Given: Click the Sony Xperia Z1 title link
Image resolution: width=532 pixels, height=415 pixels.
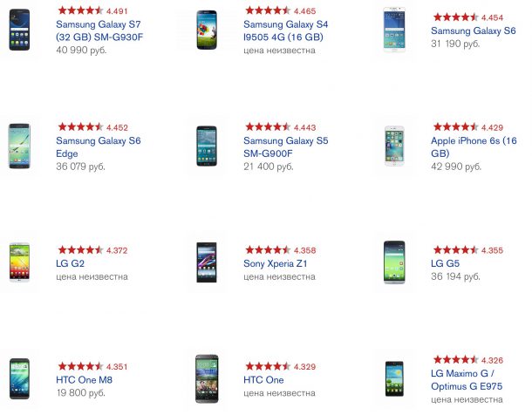Looking at the screenshot, I should coord(276,263).
